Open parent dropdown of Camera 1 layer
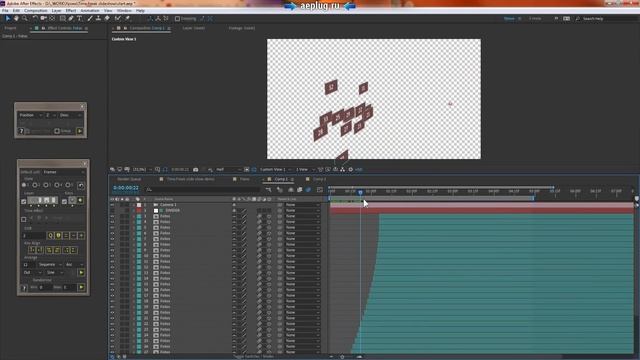640x360 pixels. coord(302,205)
